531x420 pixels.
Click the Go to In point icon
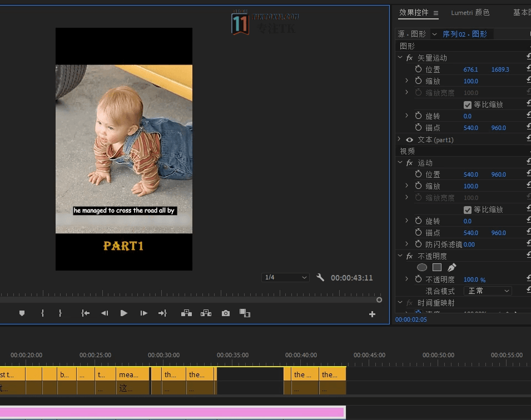pos(85,313)
